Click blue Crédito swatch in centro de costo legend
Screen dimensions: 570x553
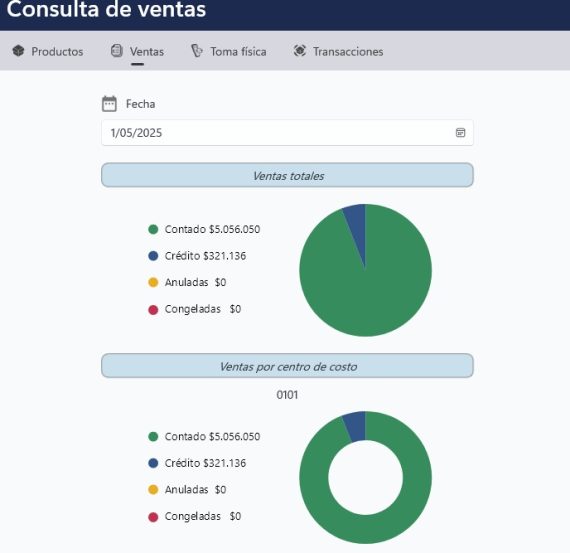click(x=153, y=463)
